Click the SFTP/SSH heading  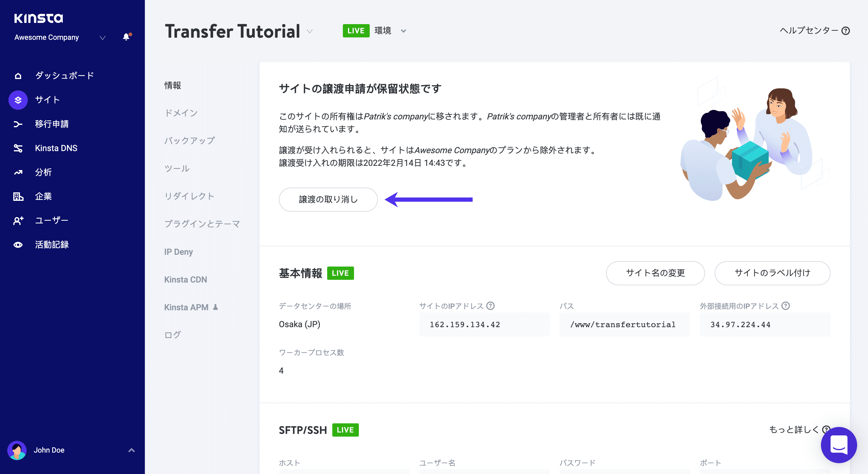coord(303,430)
